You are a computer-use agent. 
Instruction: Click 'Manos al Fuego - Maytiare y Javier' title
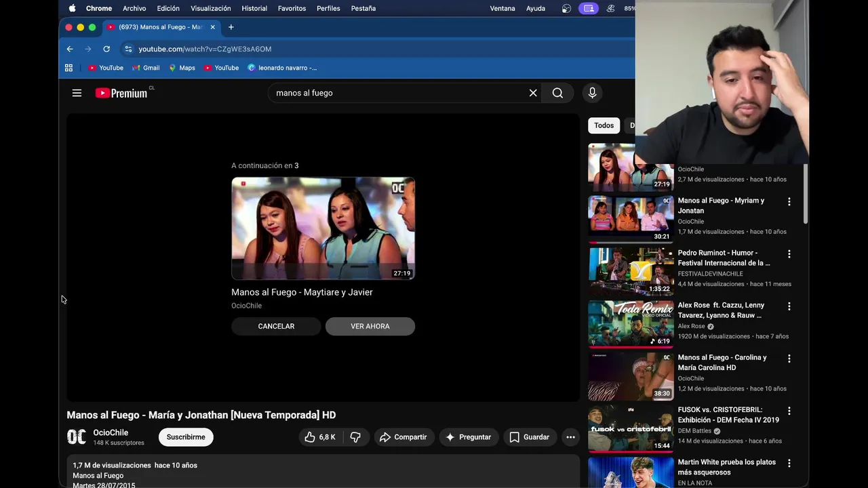302,292
